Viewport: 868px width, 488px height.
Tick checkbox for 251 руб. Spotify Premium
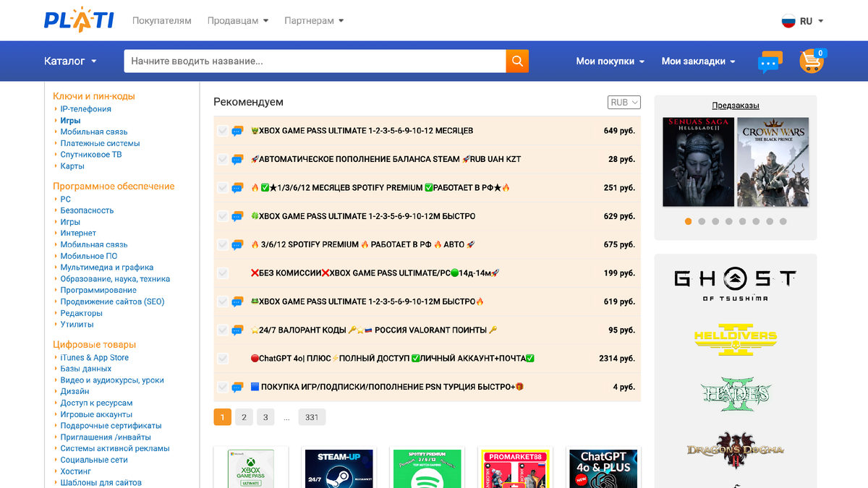pos(223,188)
